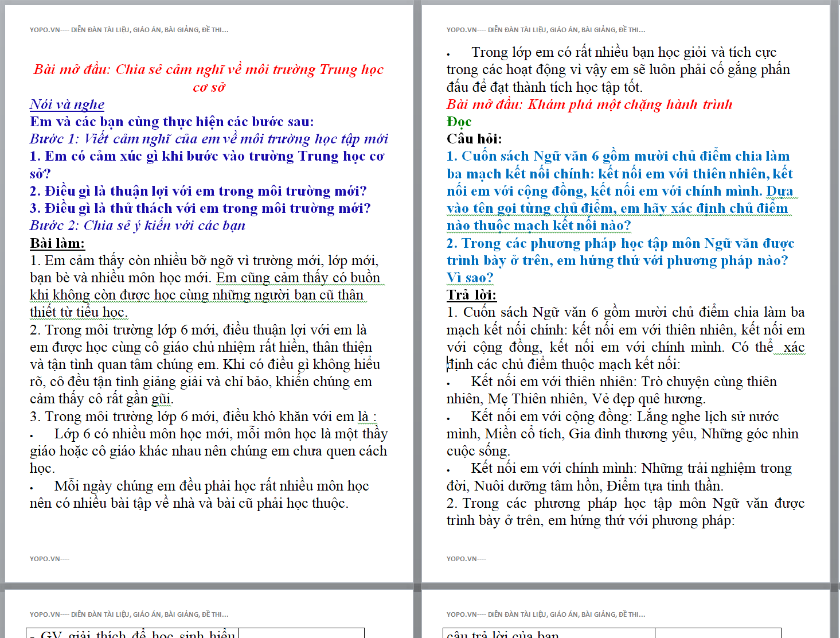Click the line starting "định các chủ điểm thuộc mạch kết nối:"

pyautogui.click(x=564, y=364)
